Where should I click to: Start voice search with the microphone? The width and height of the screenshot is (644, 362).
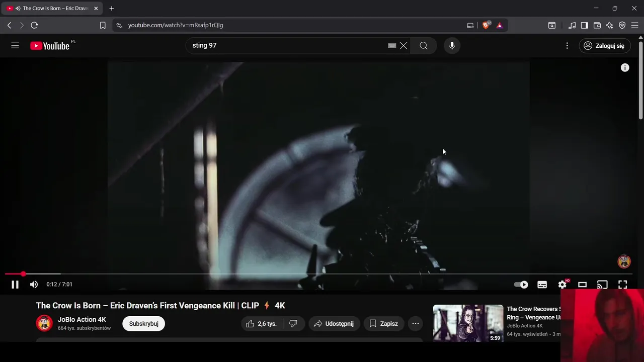[452, 46]
